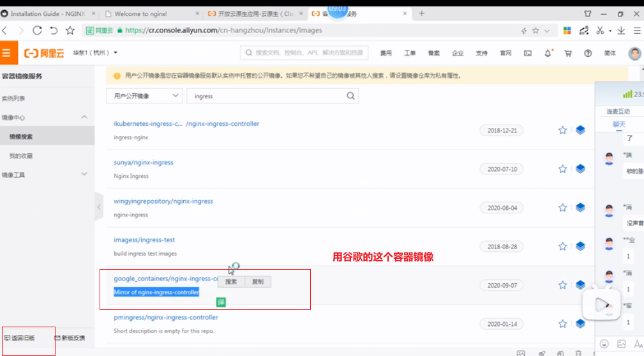The image size is (644, 356).
Task: Click 搜索 in the selection popup
Action: click(231, 282)
